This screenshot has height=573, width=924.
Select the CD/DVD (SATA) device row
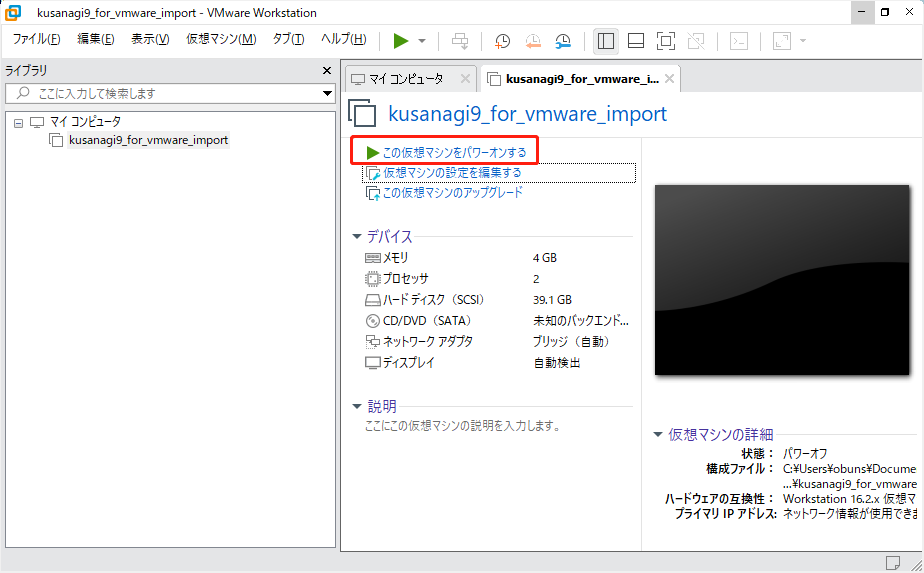[x=498, y=321]
